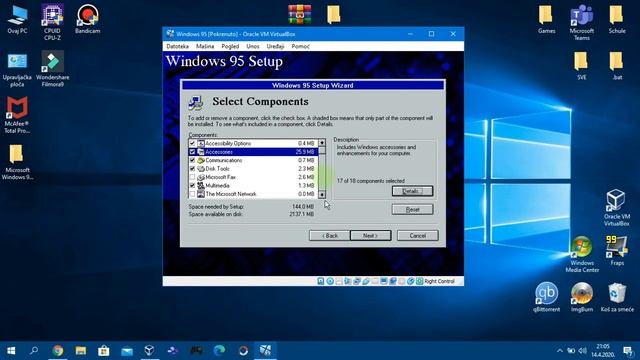The width and height of the screenshot is (640, 360).
Task: Select the WinRAR archive icon on desktop
Action: 300,14
